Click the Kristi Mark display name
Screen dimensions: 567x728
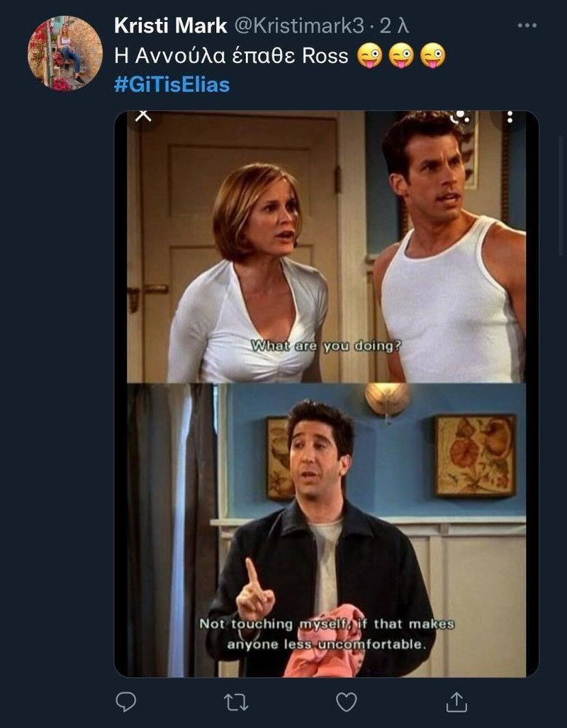pyautogui.click(x=171, y=26)
